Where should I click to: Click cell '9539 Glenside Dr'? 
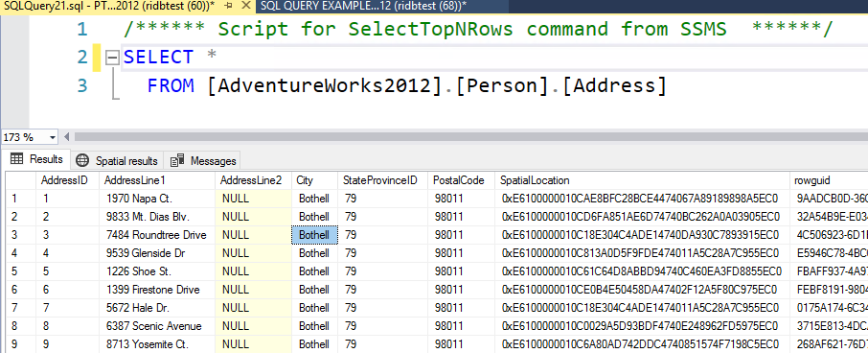point(157,253)
